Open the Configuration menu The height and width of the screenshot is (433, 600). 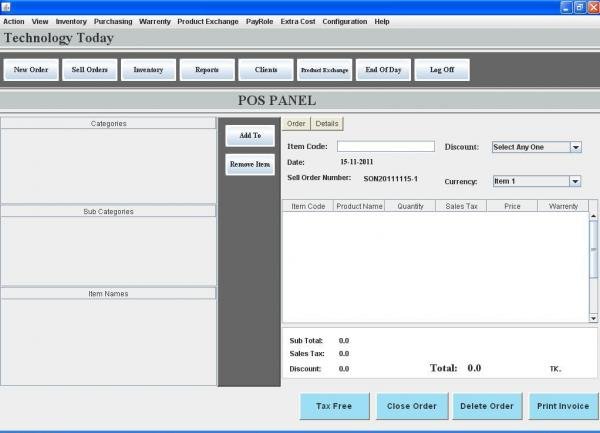tap(344, 21)
